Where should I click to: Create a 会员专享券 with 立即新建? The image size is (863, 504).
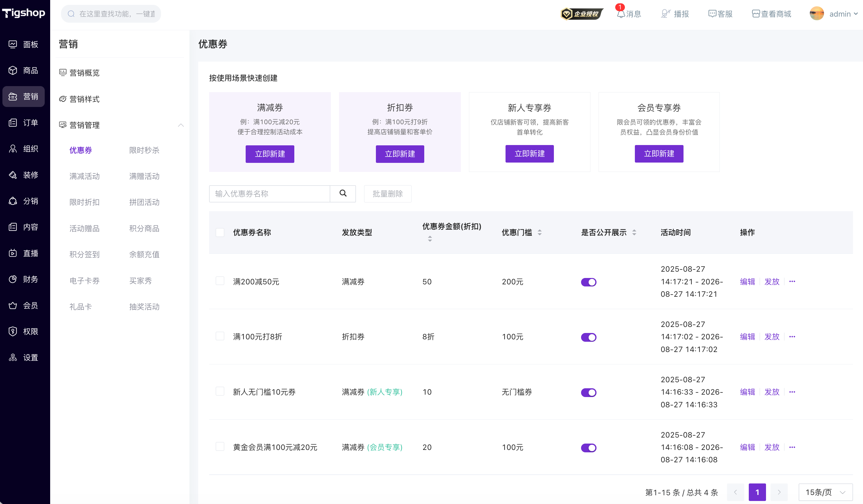click(659, 154)
